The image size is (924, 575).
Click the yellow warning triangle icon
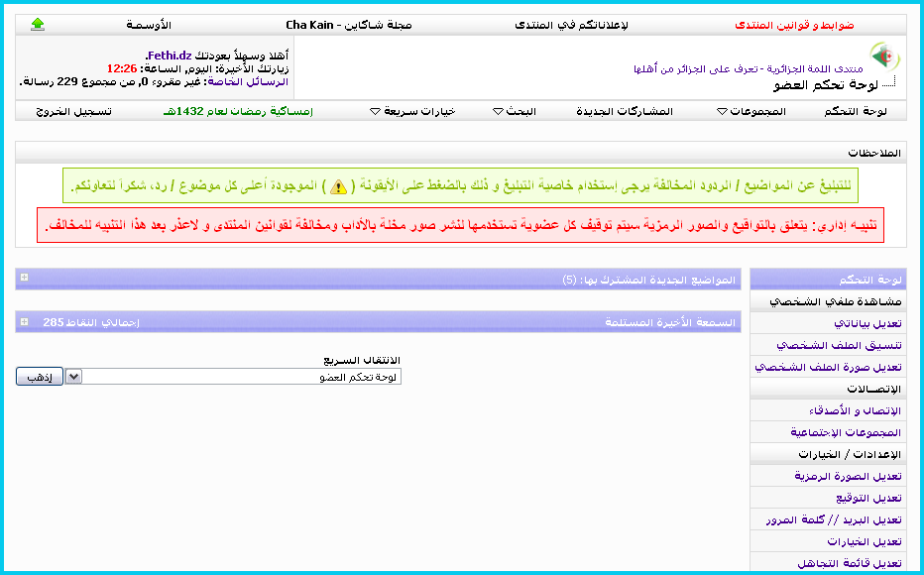click(339, 185)
